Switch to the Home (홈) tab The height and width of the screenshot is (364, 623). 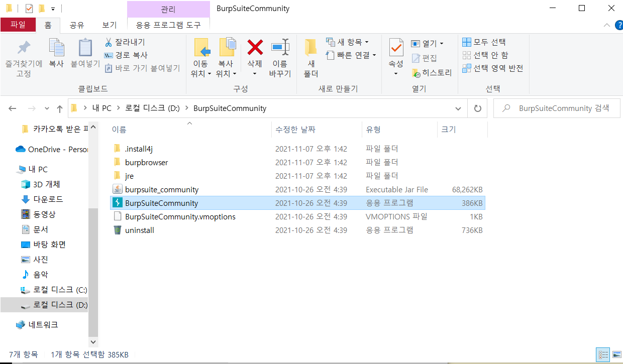48,25
